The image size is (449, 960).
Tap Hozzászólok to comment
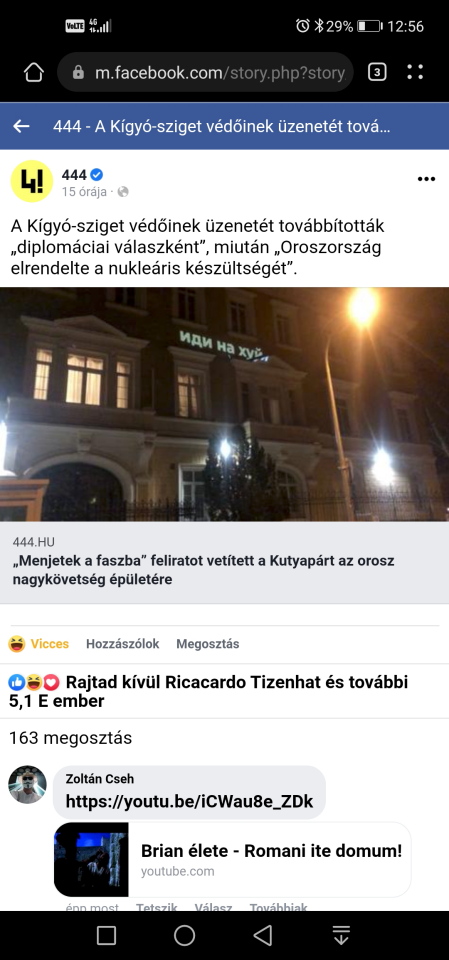tap(123, 643)
